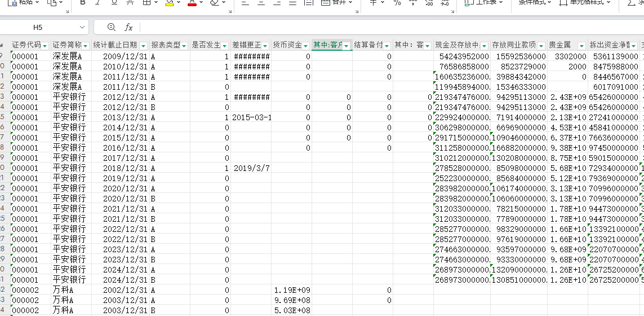Click the zoom magnifier icon in formula bar
The height and width of the screenshot is (316, 644).
[112, 27]
